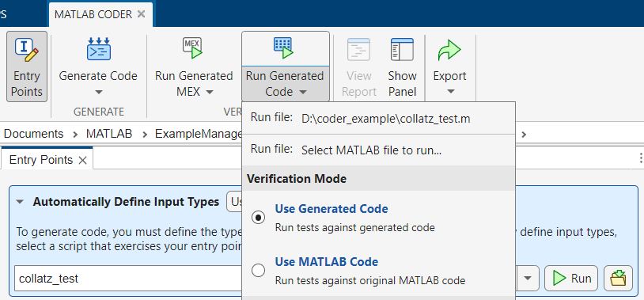
Task: Click the Run Generated MEX icon
Action: click(193, 48)
